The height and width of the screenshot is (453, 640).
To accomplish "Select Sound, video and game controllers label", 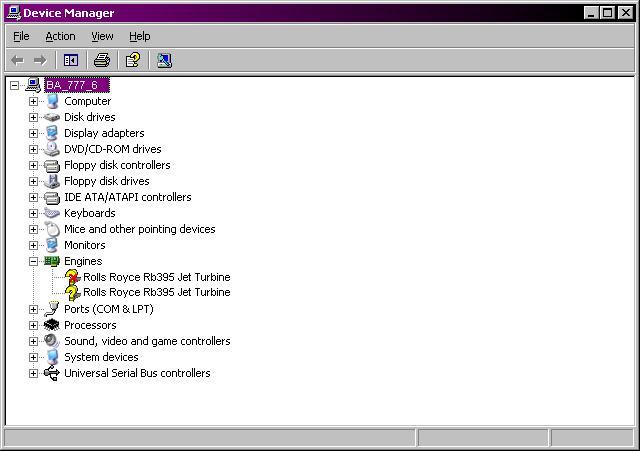I will click(147, 341).
